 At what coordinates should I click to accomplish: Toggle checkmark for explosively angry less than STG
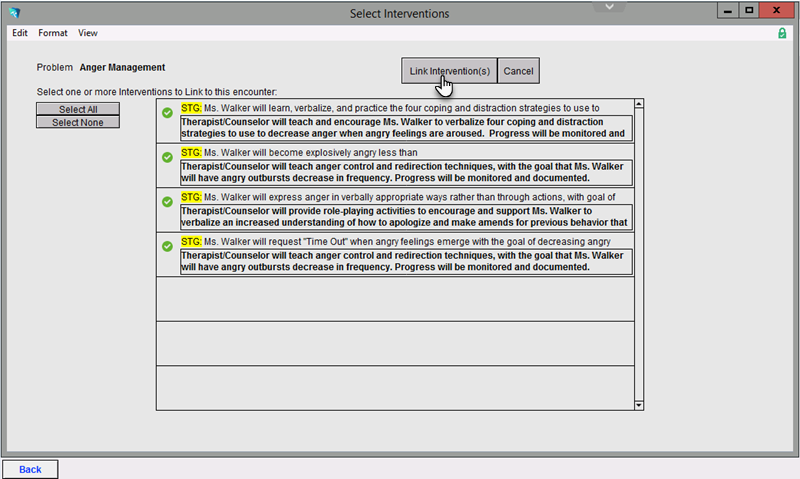coord(167,157)
